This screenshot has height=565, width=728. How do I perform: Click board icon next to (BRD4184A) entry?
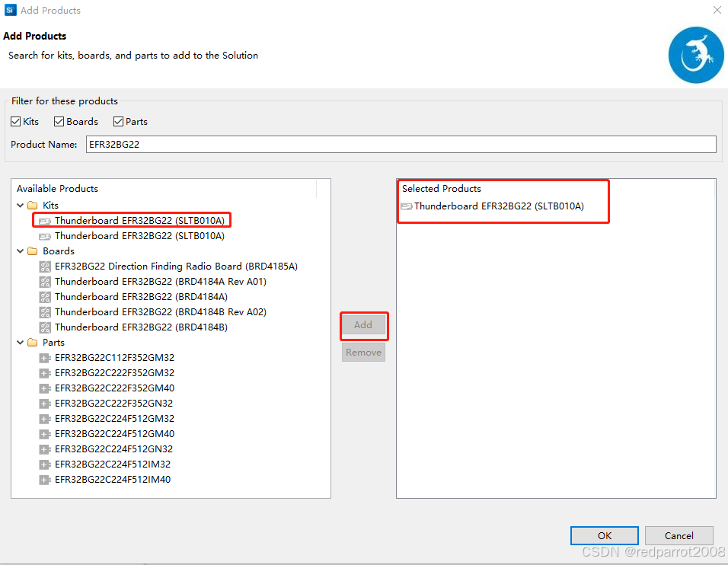pyautogui.click(x=45, y=297)
